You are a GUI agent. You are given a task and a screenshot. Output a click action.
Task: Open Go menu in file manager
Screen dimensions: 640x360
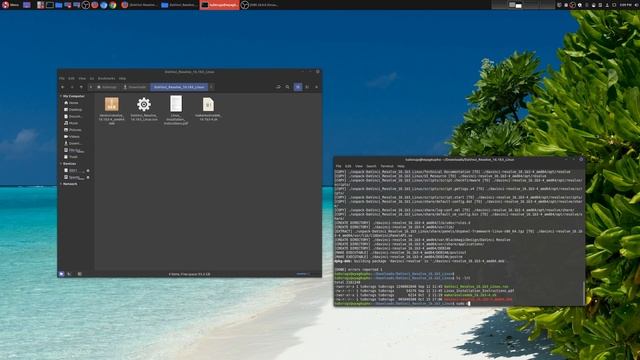point(92,78)
